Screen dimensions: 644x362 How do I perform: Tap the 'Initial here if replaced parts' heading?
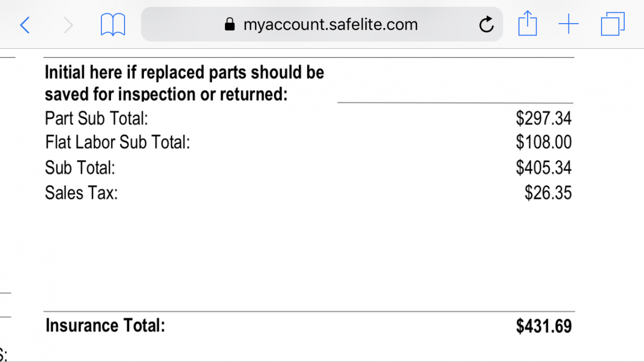pyautogui.click(x=185, y=83)
